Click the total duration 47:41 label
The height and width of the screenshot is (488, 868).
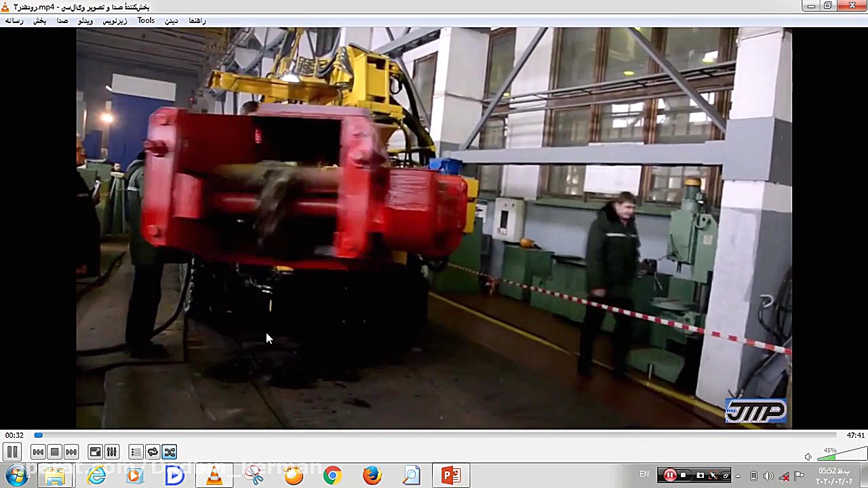pos(855,435)
